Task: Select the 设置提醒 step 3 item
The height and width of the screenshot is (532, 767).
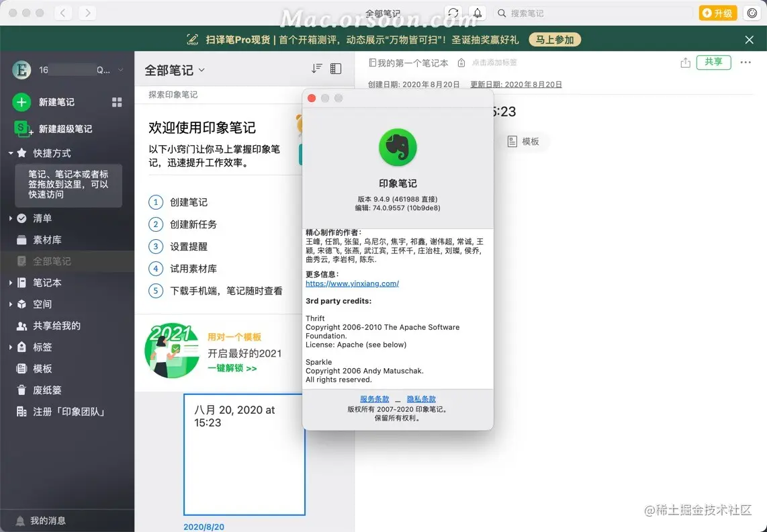Action: [178, 246]
